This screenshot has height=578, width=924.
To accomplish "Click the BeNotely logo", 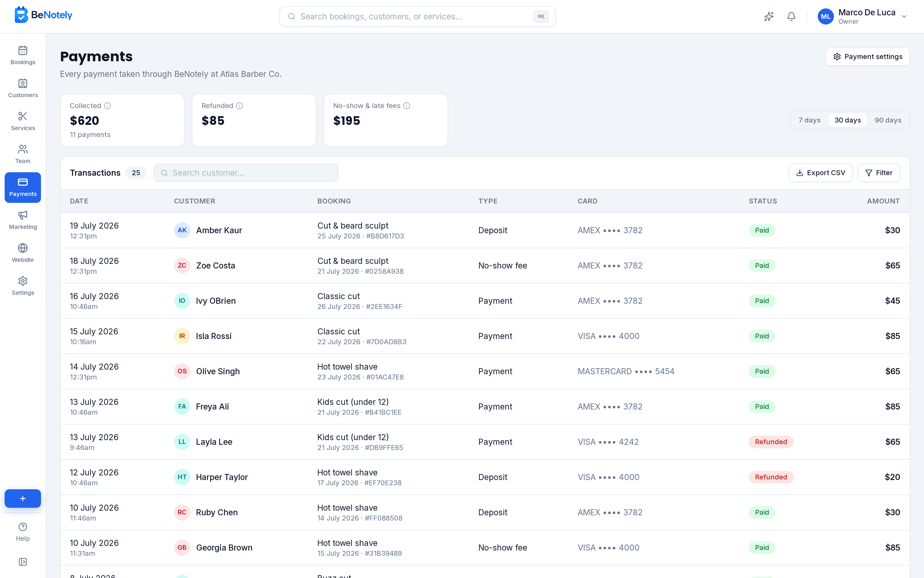I will pos(43,15).
